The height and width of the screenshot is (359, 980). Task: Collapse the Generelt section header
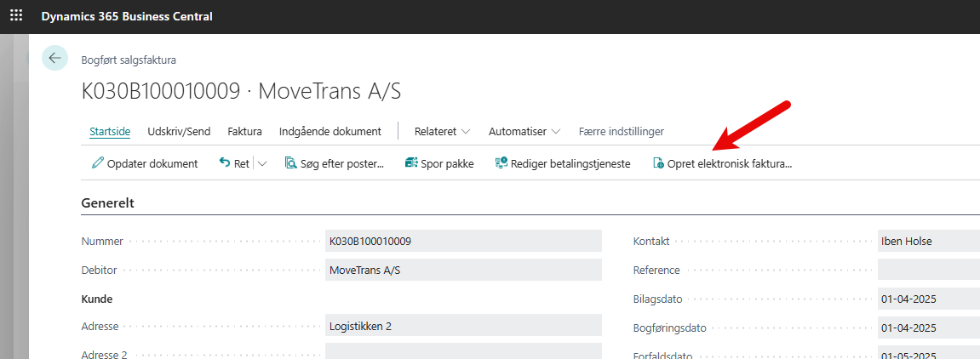click(x=107, y=203)
